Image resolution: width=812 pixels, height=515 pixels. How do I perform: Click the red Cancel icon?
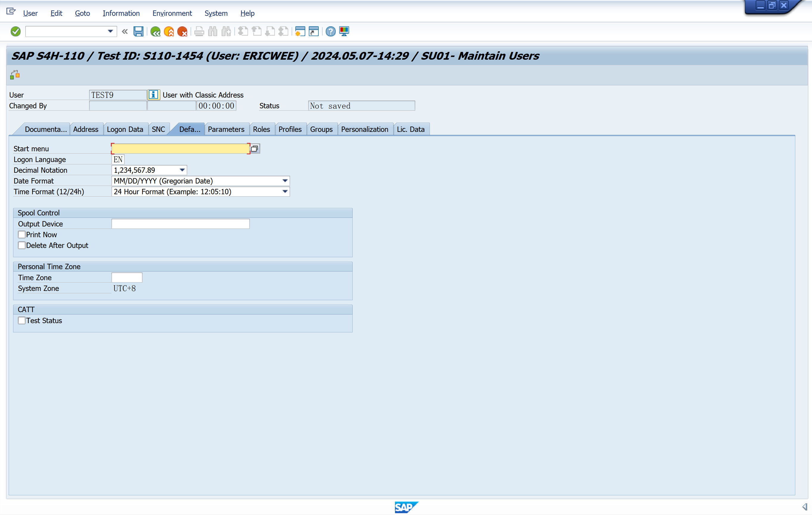182,31
